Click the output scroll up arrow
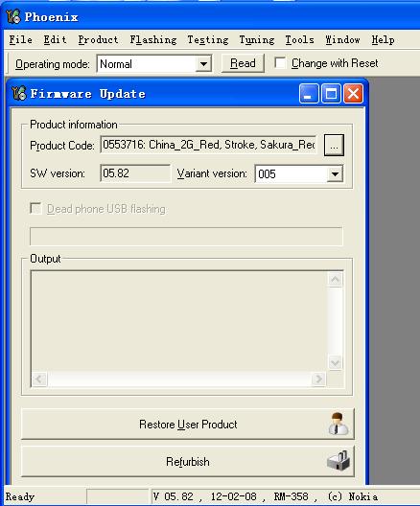The height and width of the screenshot is (506, 420). (335, 280)
